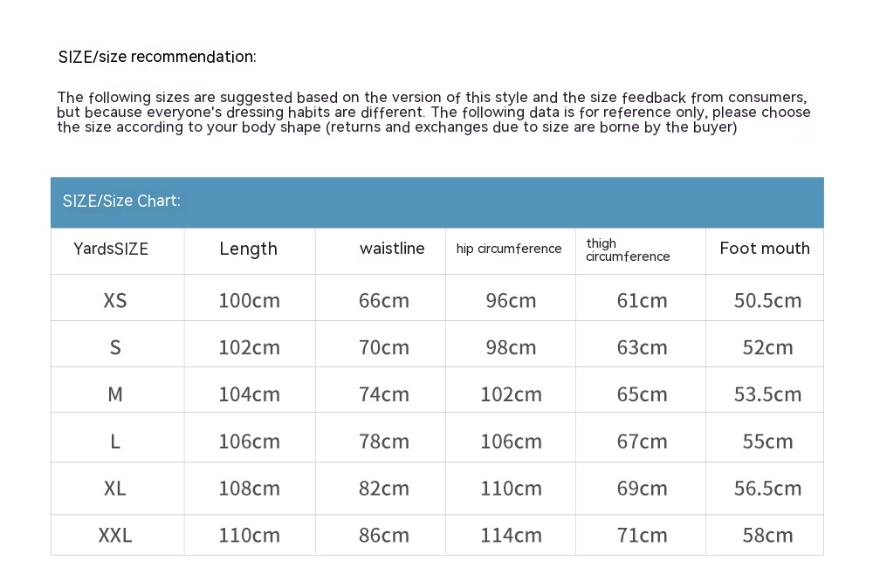873x588 pixels.
Task: Click the thigh circumference column header
Action: (x=628, y=250)
